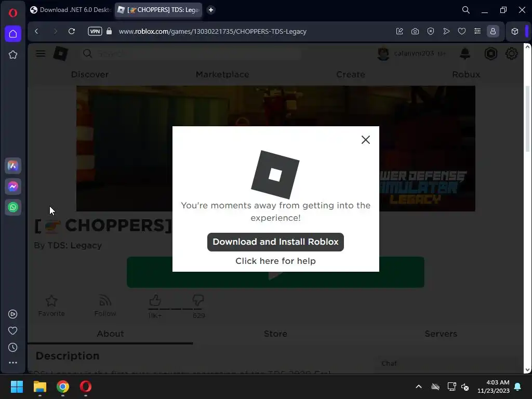
Task: Go to the Create menu
Action: coord(351,74)
